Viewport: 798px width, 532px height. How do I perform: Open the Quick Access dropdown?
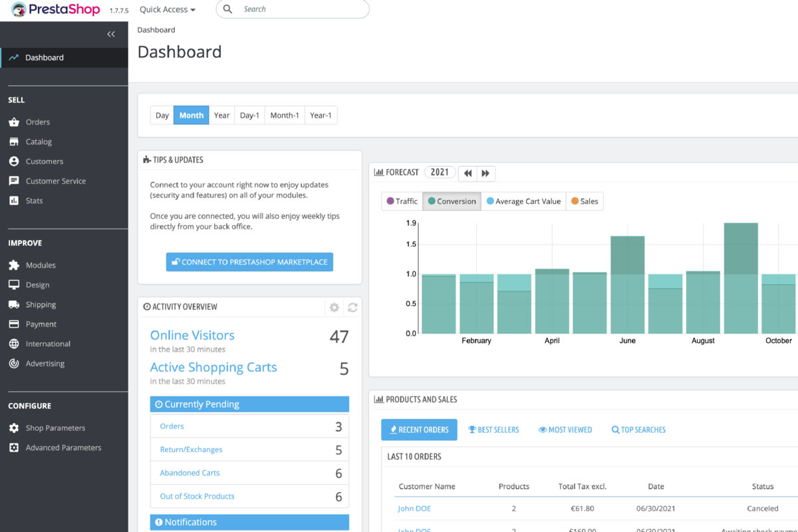tap(168, 9)
